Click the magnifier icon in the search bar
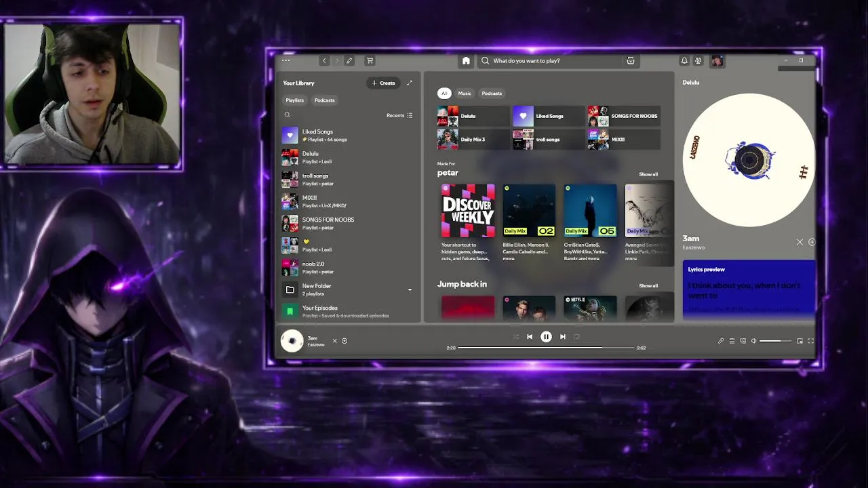The width and height of the screenshot is (868, 488). tap(485, 60)
